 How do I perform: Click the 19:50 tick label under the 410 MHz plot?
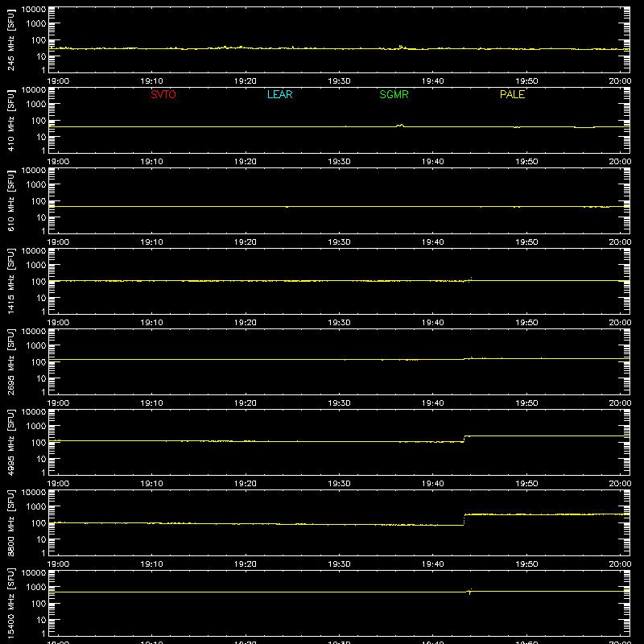pyautogui.click(x=526, y=162)
